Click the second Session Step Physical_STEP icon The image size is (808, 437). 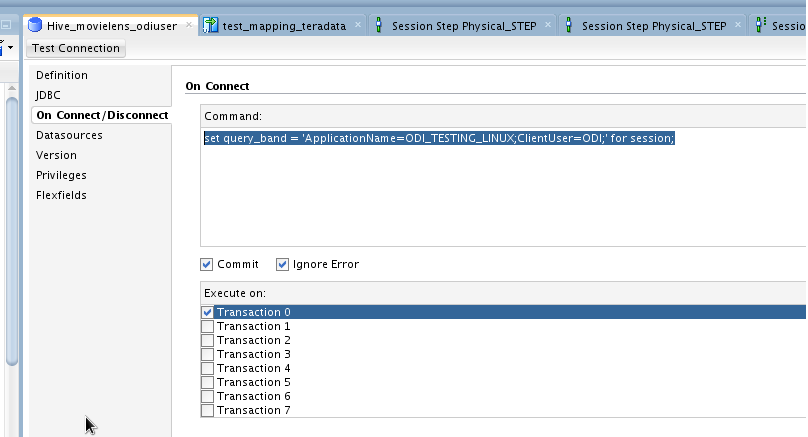[569, 26]
